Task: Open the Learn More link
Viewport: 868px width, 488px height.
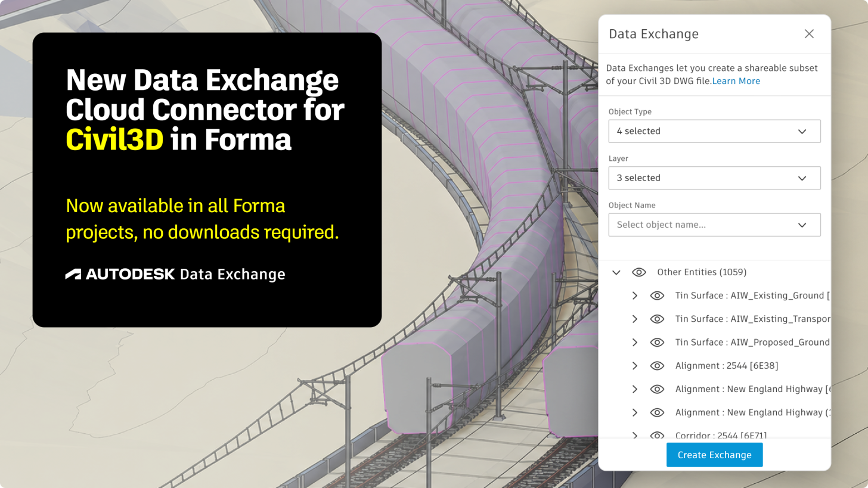Action: (736, 81)
